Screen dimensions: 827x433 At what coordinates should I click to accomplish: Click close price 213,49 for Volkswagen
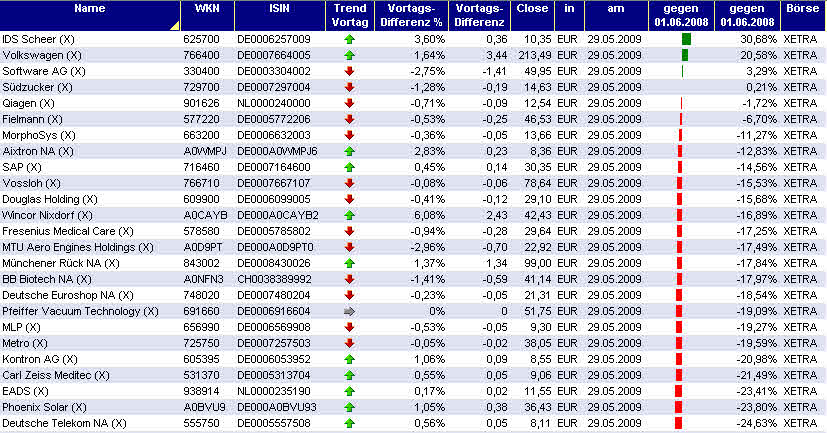[534, 55]
